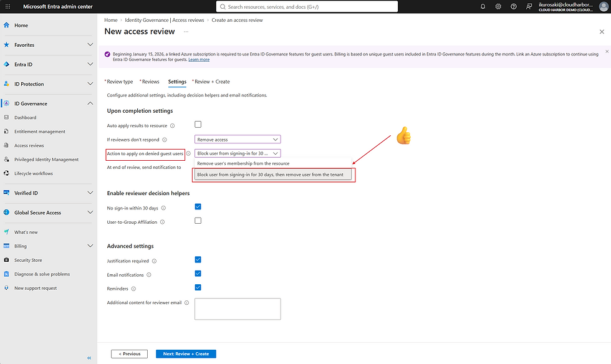Dismiss the billing notice banner
The width and height of the screenshot is (611, 364).
point(607,52)
